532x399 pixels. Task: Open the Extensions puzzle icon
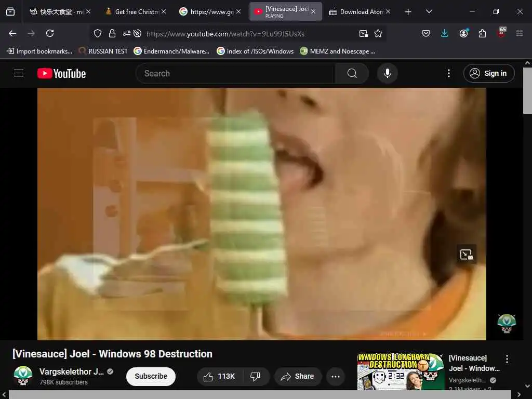point(482,33)
